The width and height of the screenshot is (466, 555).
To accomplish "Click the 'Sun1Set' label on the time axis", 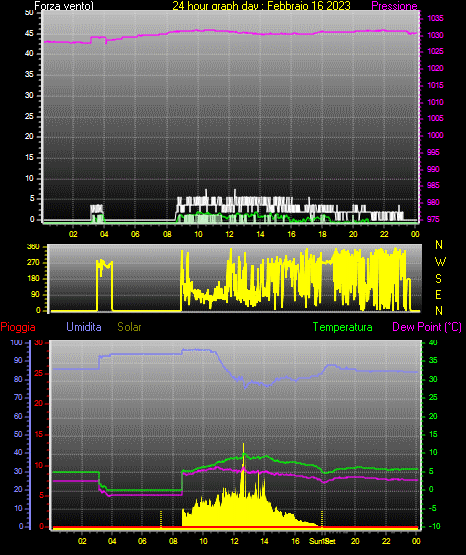I will tap(322, 541).
